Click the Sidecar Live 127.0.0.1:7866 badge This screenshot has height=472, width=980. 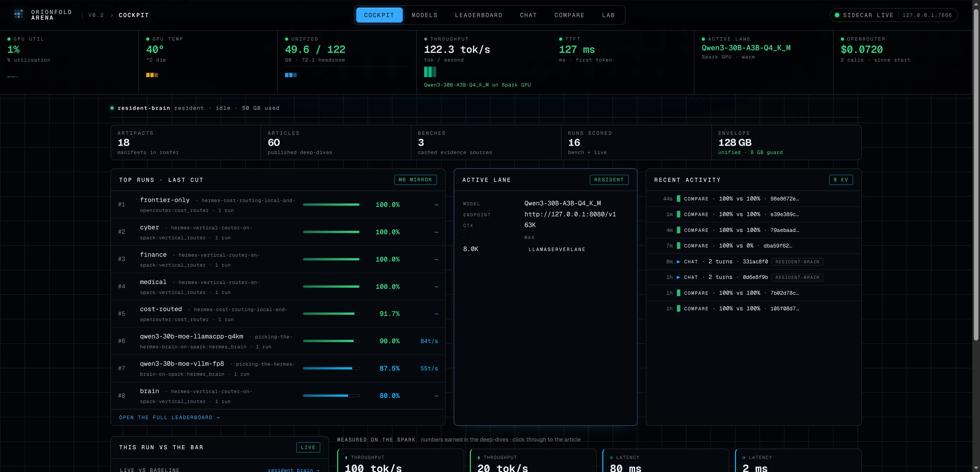[x=894, y=15]
